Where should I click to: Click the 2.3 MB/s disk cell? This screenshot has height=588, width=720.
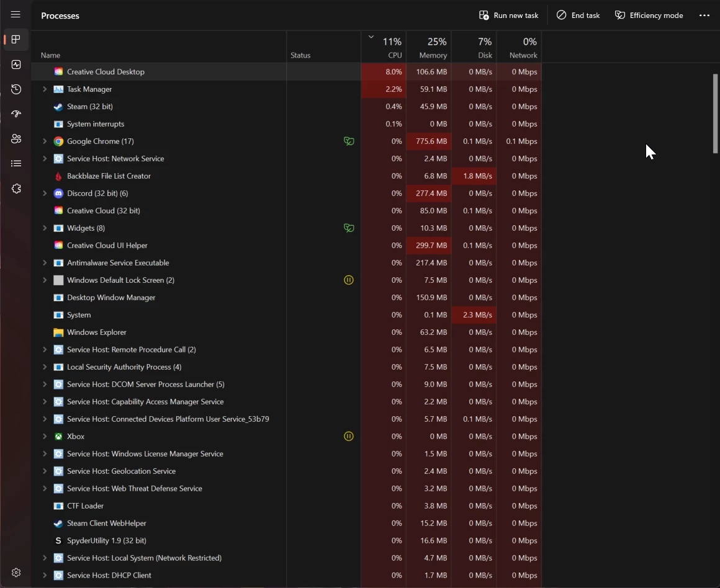coord(474,315)
